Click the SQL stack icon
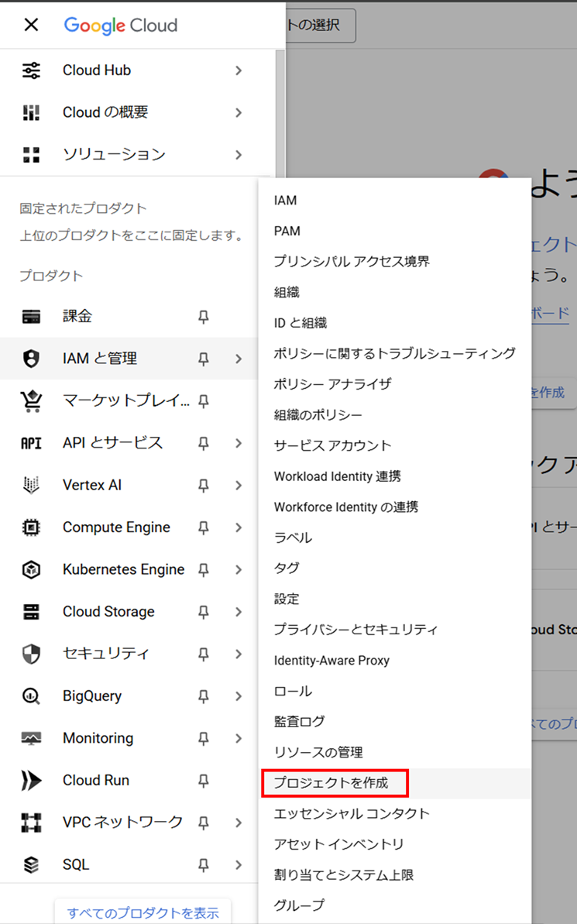Viewport: 577px width, 924px height. point(31,864)
